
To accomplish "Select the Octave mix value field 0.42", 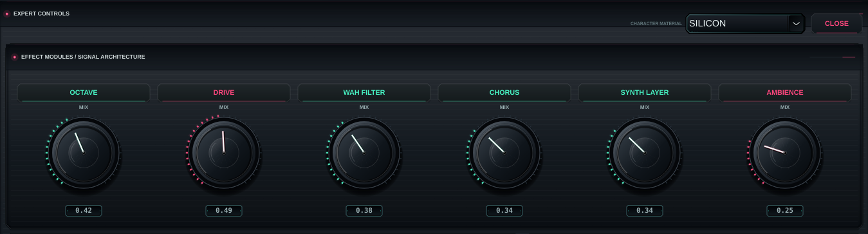I will [84, 210].
